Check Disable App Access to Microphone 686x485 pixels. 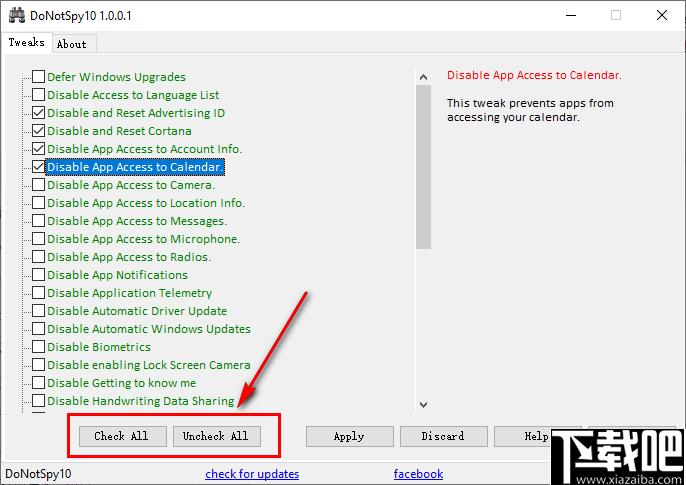click(38, 238)
